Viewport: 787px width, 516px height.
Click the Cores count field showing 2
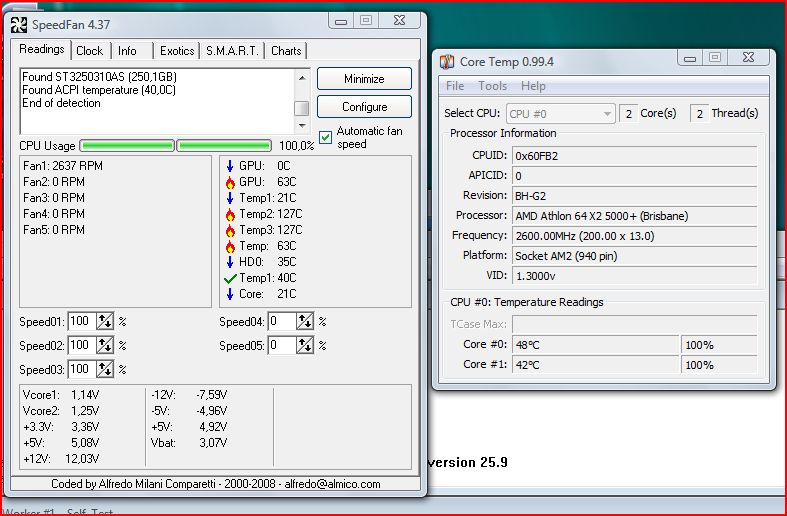click(628, 114)
